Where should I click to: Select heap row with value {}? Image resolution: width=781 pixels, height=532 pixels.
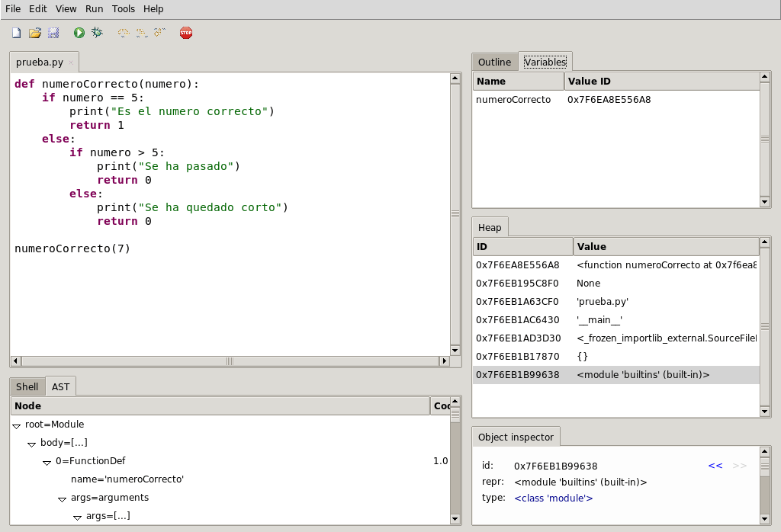616,357
